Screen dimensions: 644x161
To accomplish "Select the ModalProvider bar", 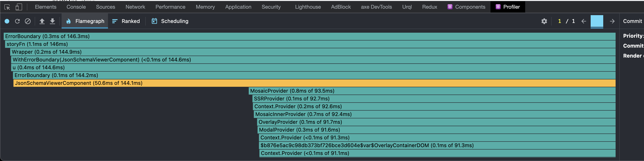I will pos(436,130).
